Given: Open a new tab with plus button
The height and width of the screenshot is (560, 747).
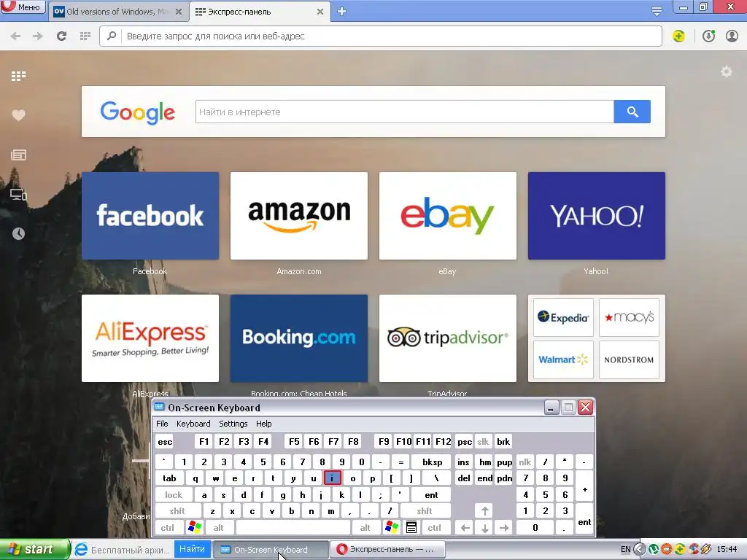Looking at the screenshot, I should [x=341, y=12].
